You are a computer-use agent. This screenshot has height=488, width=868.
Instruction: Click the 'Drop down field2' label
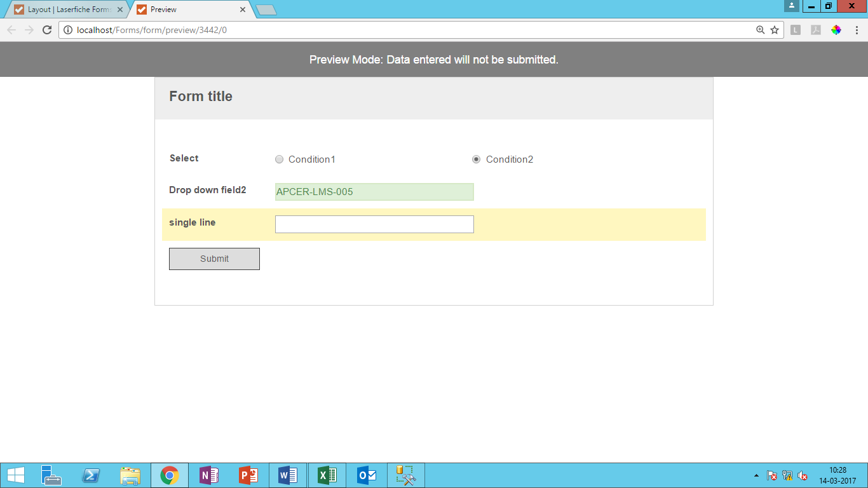click(x=208, y=190)
